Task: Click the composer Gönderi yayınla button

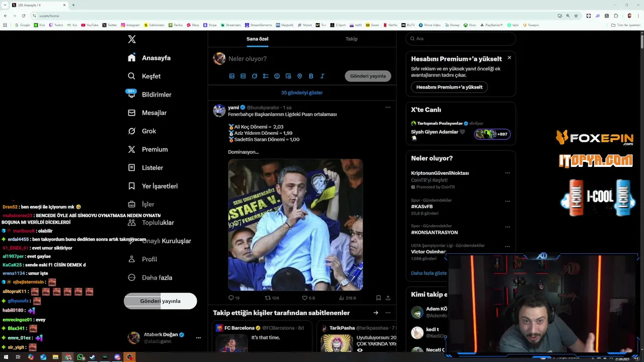Action: click(368, 76)
